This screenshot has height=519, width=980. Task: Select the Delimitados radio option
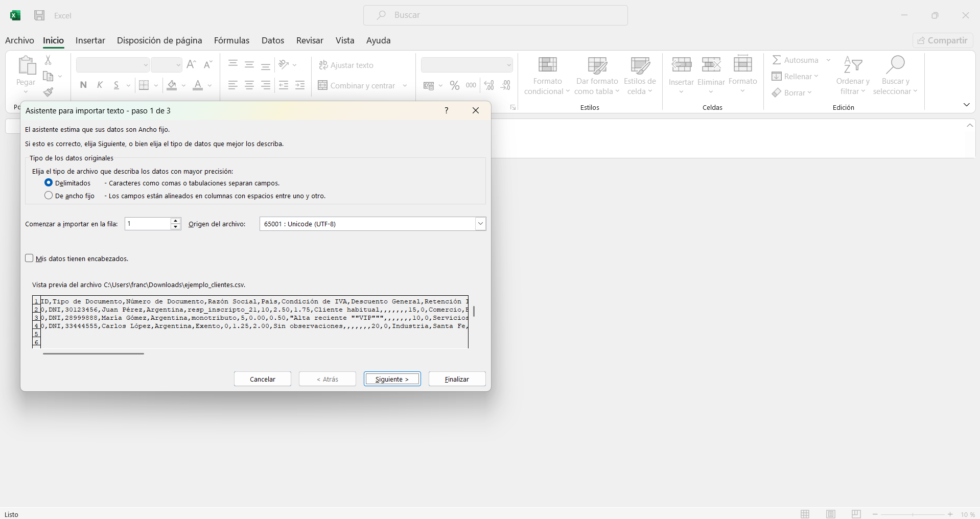coord(49,183)
